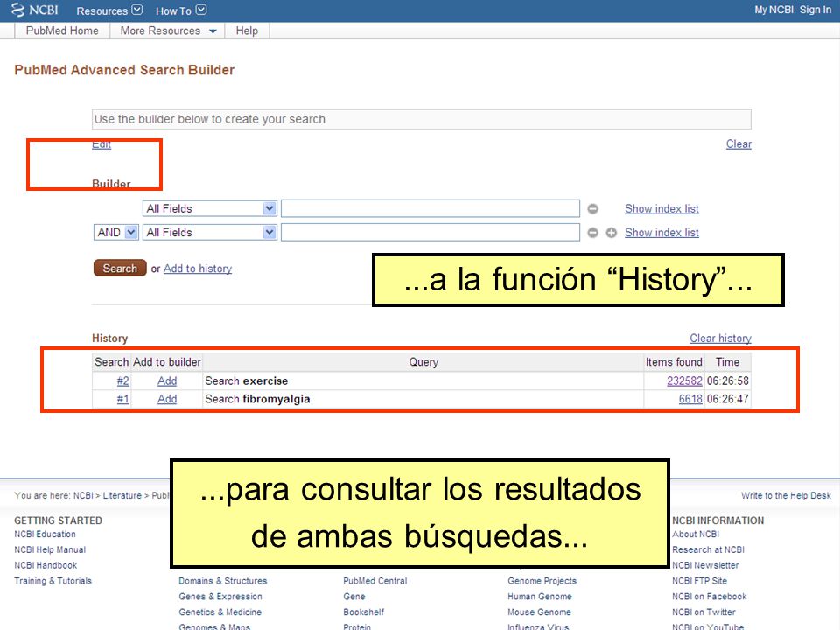Open NCBI Newsletter link
Viewport: 840px width, 630px height.
coord(705,565)
